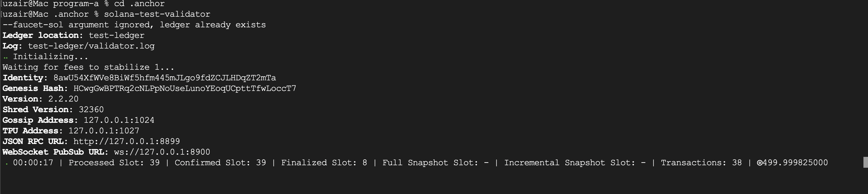Click the Ledger location value test-ledger
Screen dimensions: 868x194
coord(116,35)
